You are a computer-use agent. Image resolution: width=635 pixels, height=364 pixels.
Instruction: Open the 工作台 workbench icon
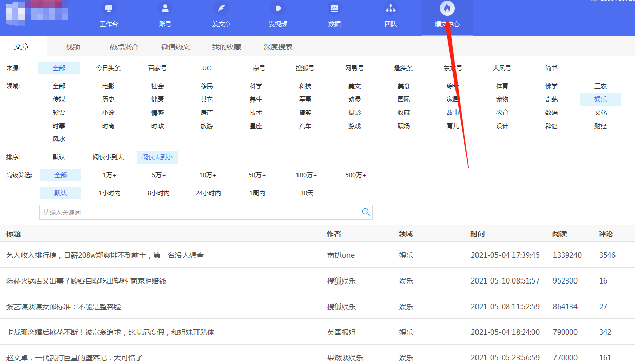click(x=108, y=9)
